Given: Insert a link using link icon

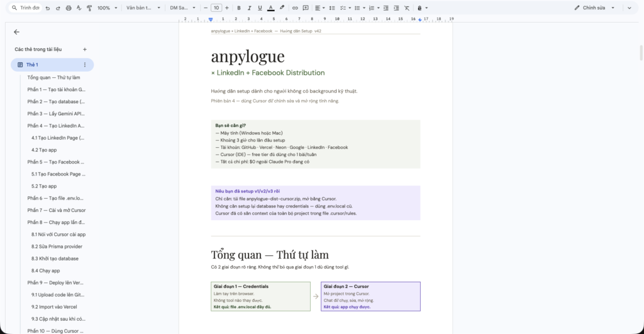Looking at the screenshot, I should click(295, 8).
